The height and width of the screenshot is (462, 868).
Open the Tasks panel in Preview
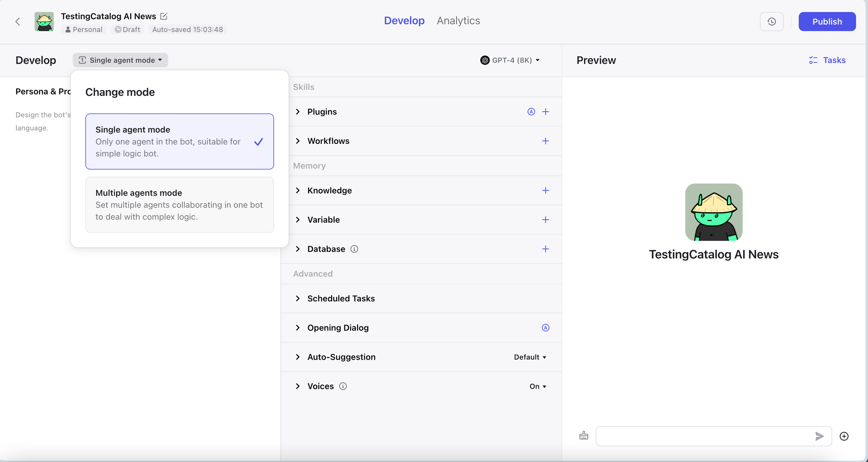(x=827, y=60)
